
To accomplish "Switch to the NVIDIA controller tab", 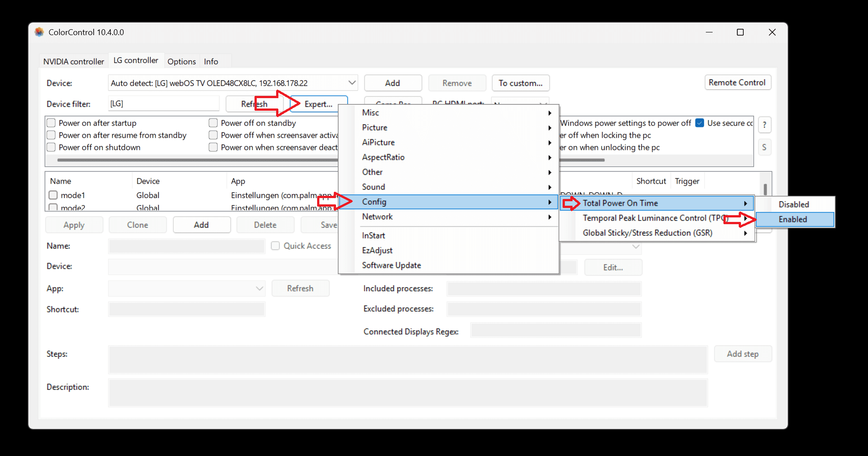I will [73, 61].
